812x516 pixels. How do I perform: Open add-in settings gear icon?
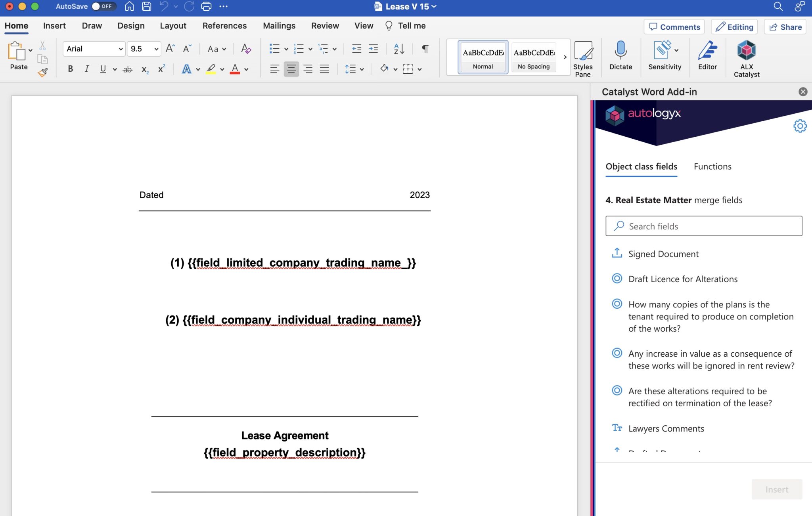pyautogui.click(x=800, y=126)
